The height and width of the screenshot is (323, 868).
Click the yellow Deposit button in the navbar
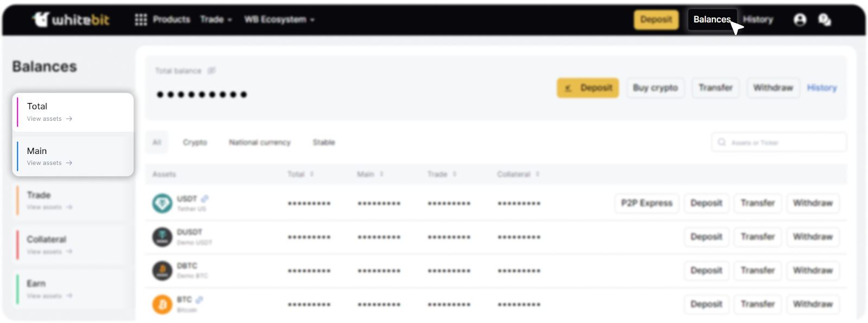coord(656,20)
